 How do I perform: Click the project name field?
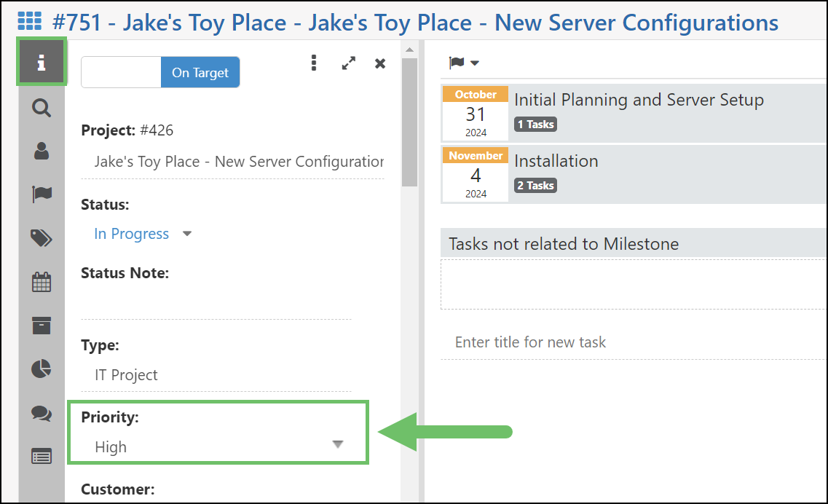(x=233, y=162)
